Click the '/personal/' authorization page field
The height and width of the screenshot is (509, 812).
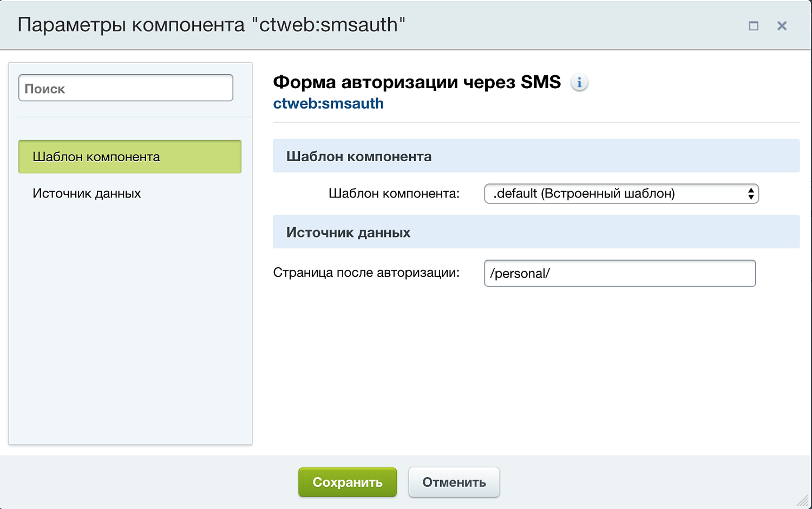pyautogui.click(x=620, y=273)
